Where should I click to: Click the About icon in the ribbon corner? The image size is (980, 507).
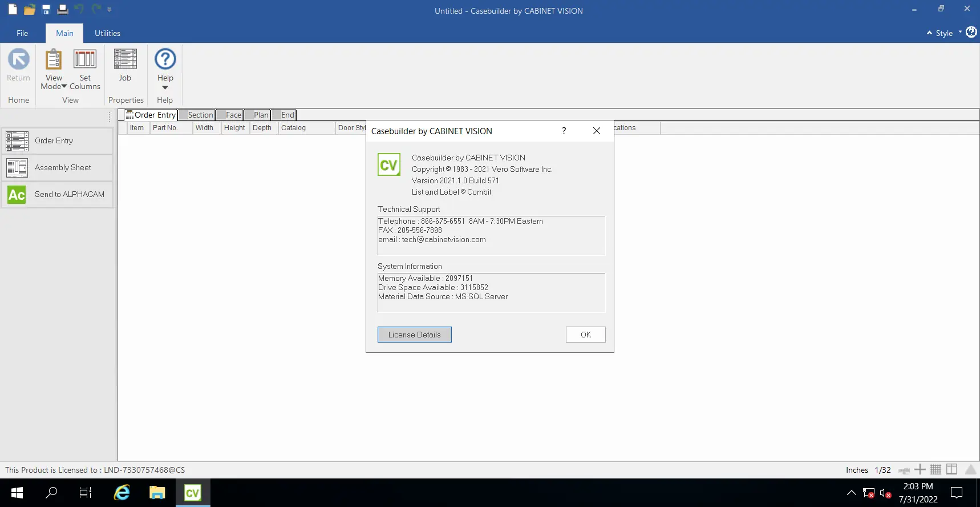[x=971, y=33]
